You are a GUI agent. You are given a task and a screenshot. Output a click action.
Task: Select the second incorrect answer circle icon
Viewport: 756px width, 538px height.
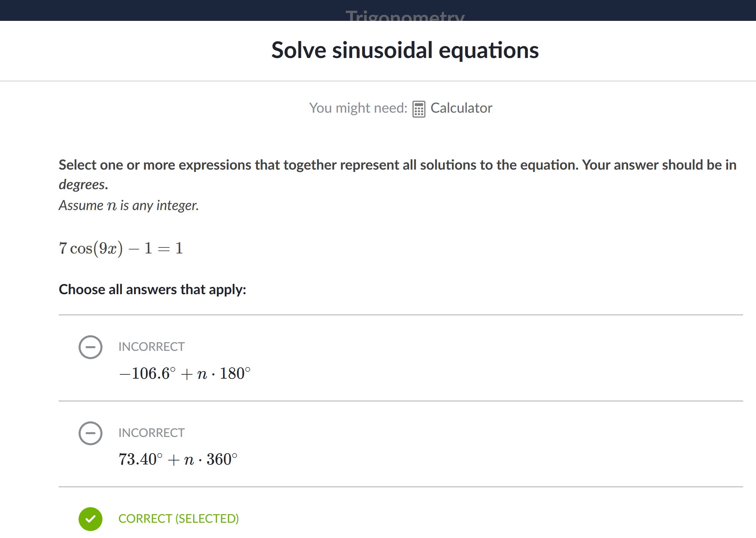(x=90, y=433)
